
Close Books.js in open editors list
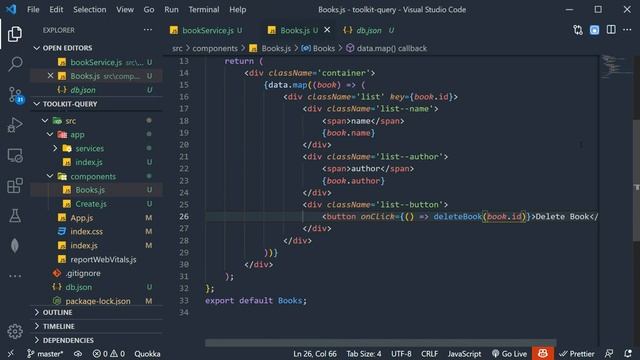coord(50,76)
